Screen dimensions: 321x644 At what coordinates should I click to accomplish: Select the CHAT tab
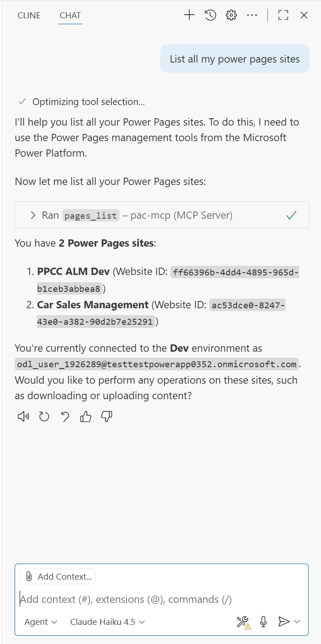[x=70, y=15]
